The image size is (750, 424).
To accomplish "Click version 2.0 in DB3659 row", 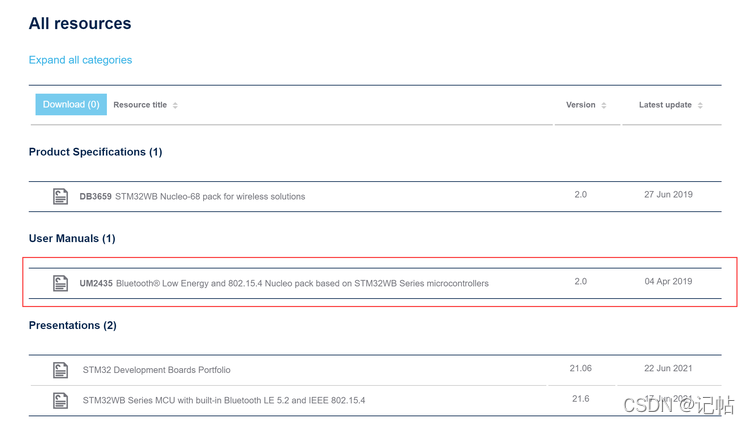I will click(581, 194).
